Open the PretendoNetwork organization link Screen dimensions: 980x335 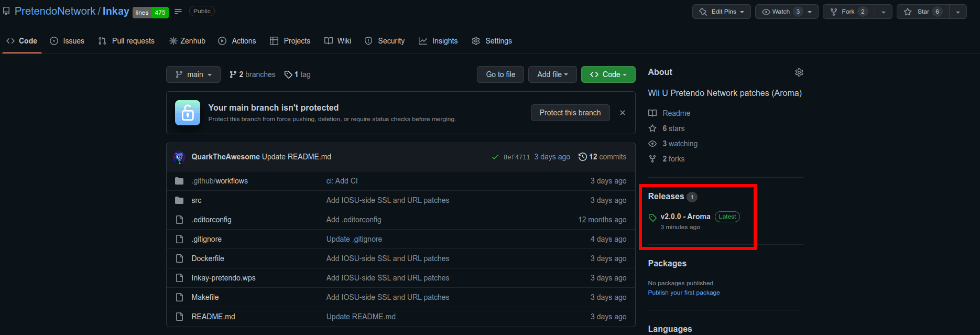point(55,11)
